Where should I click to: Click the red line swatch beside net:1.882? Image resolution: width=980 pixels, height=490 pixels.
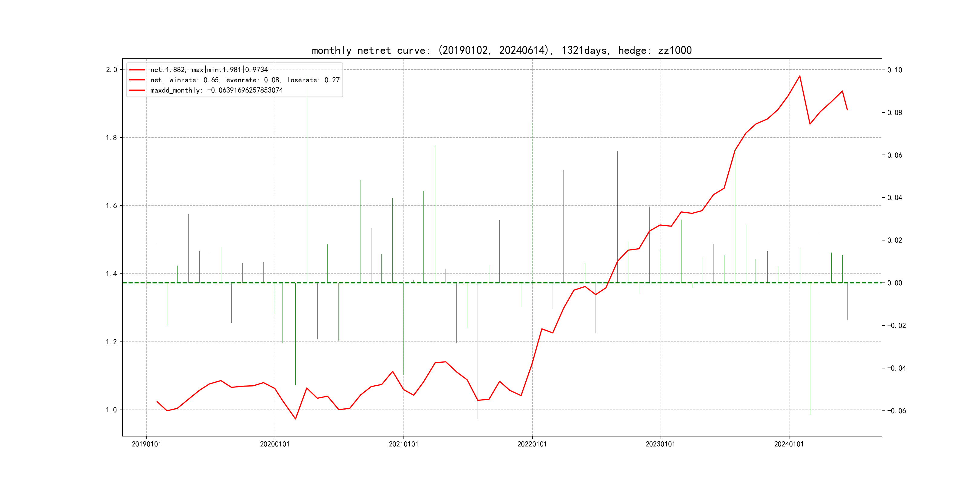[137, 70]
